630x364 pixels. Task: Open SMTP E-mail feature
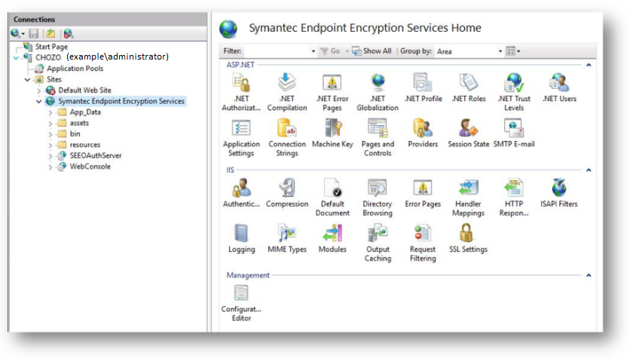click(x=514, y=133)
